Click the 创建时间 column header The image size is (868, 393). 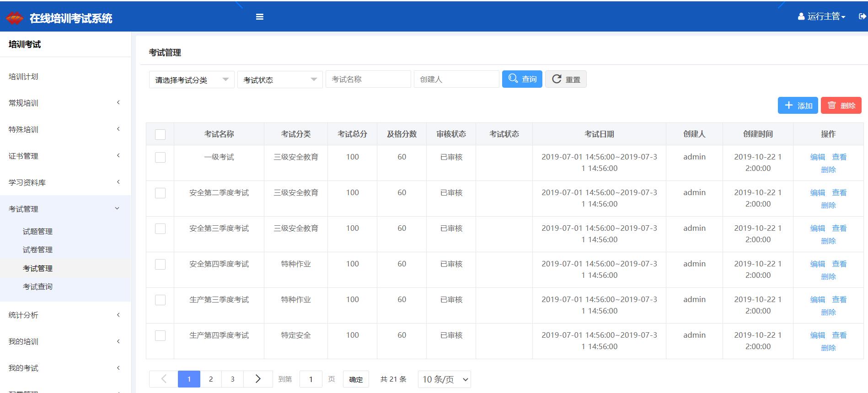pos(758,134)
